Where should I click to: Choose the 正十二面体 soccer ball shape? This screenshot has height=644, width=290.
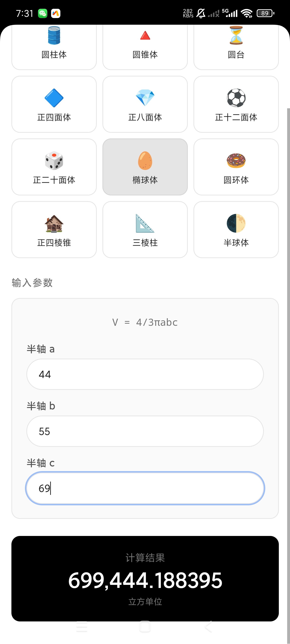(236, 104)
